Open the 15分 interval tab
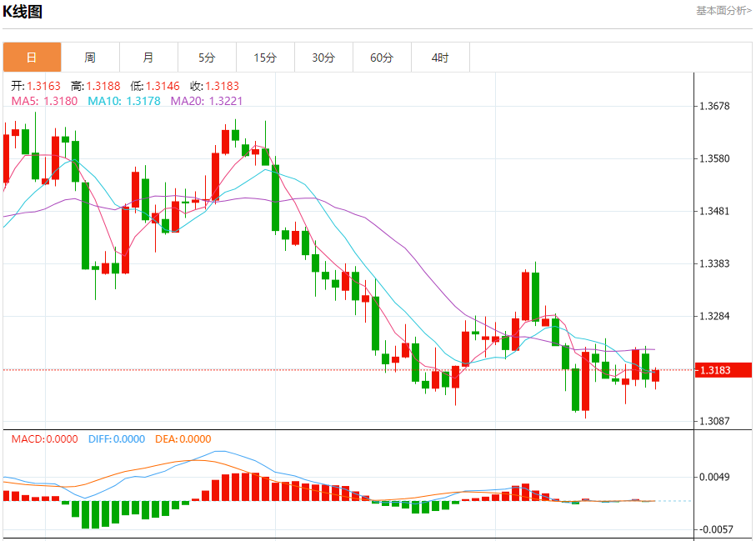 pos(265,58)
